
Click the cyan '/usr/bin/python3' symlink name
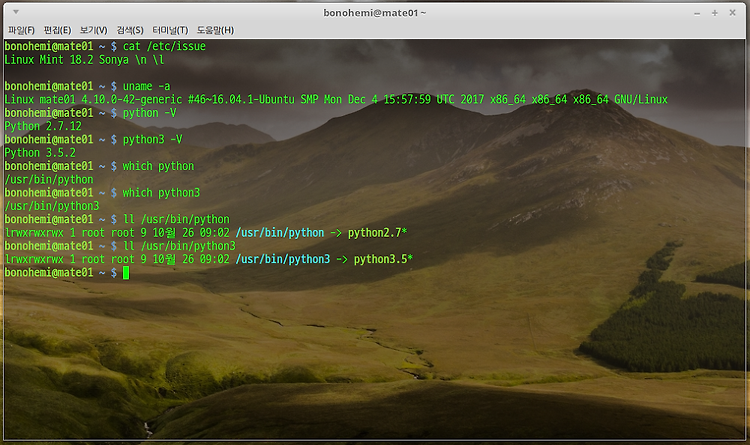[283, 259]
